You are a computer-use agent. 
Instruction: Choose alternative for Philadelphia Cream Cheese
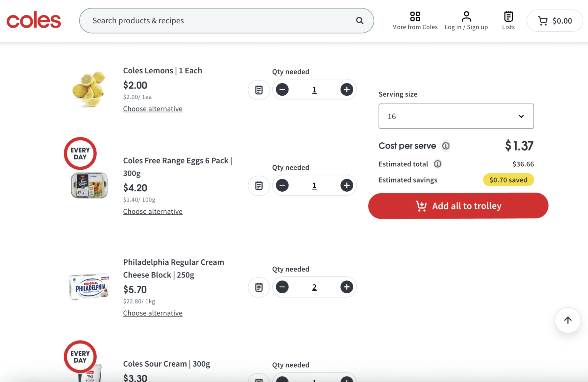coord(153,313)
